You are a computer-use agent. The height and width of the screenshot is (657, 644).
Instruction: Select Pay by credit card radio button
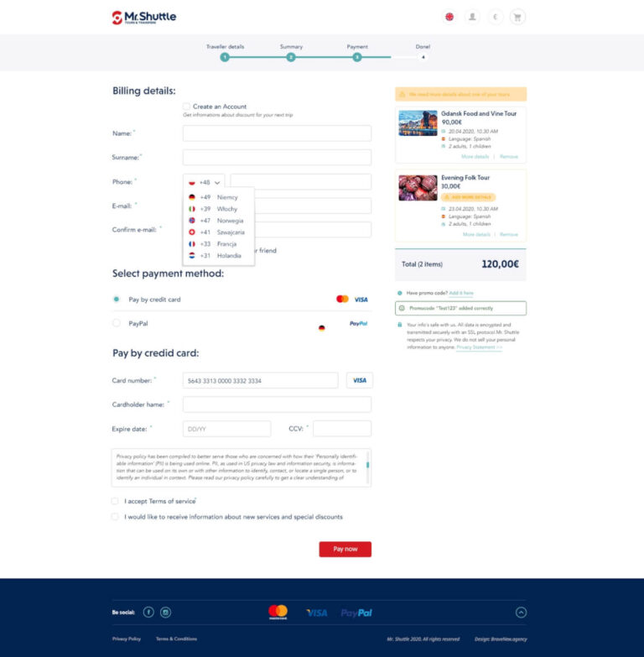117,300
